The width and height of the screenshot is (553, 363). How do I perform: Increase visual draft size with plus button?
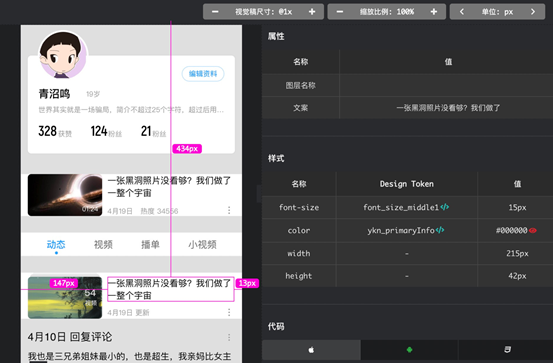tap(312, 12)
